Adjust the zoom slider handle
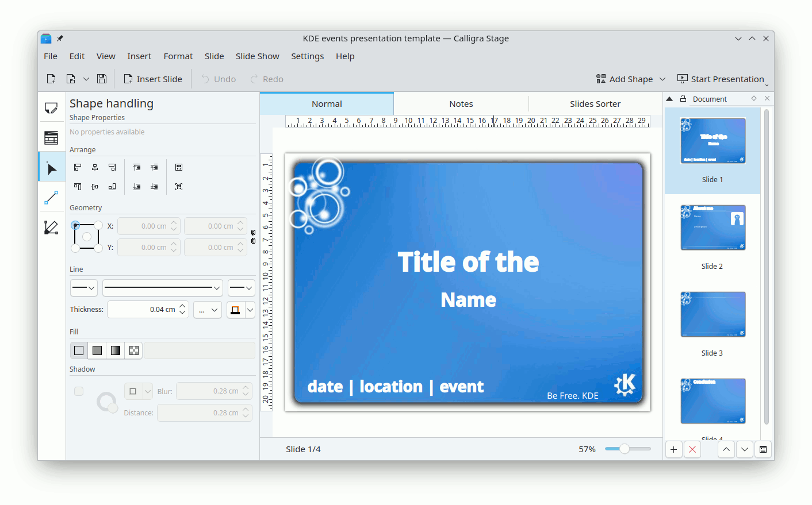The image size is (812, 505). click(624, 449)
